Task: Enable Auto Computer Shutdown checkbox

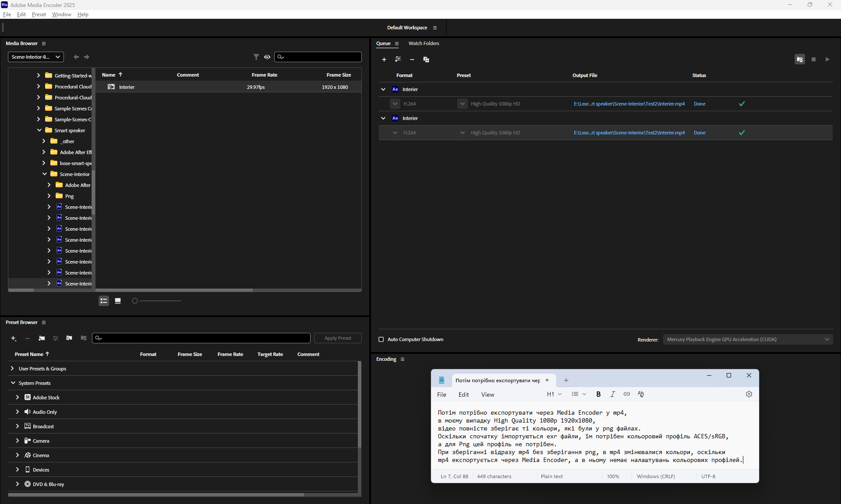Action: pyautogui.click(x=381, y=339)
